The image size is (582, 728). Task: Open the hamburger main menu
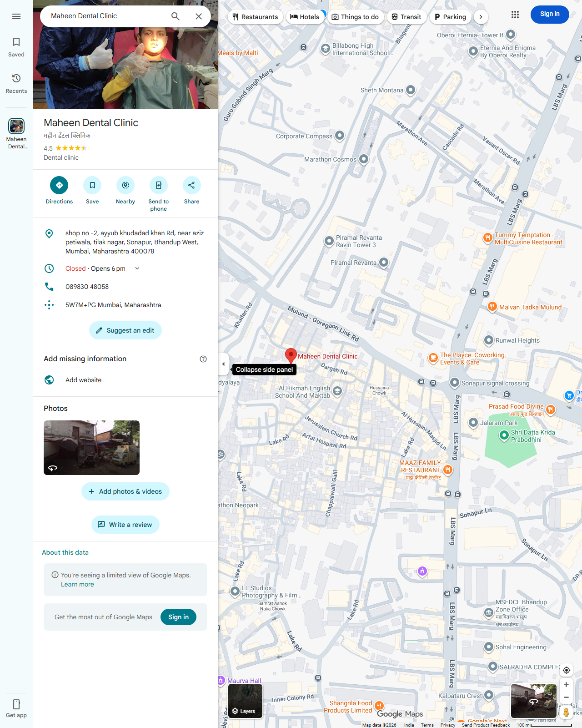(16, 16)
